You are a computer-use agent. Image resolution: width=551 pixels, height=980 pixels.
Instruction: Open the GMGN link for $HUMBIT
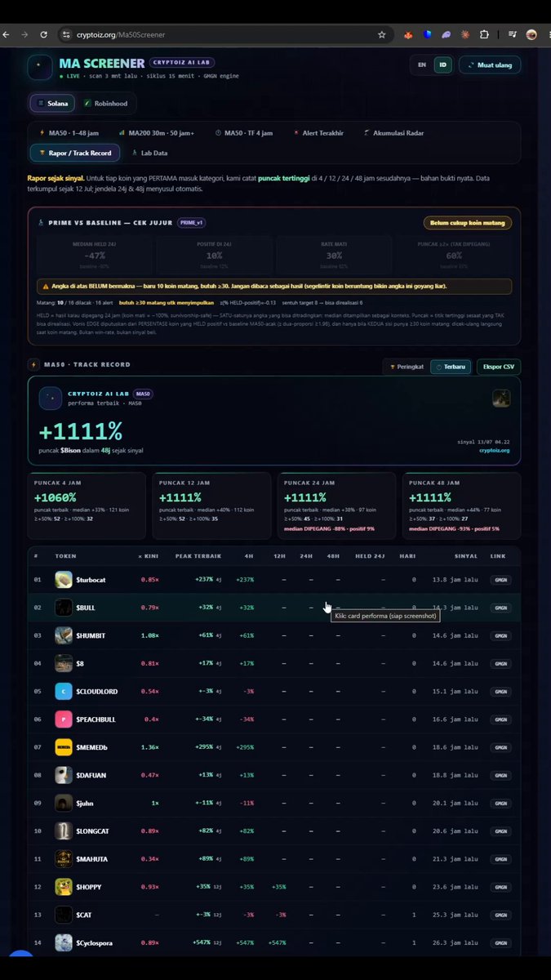(x=500, y=635)
